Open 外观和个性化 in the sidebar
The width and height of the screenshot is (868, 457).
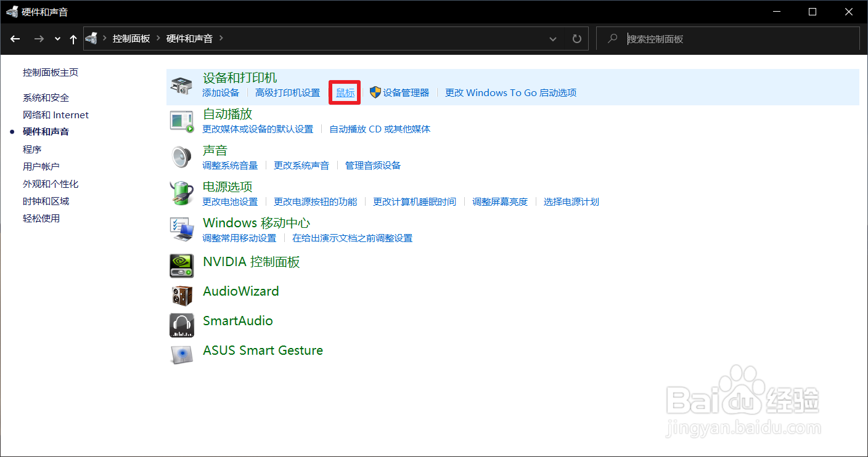click(51, 184)
